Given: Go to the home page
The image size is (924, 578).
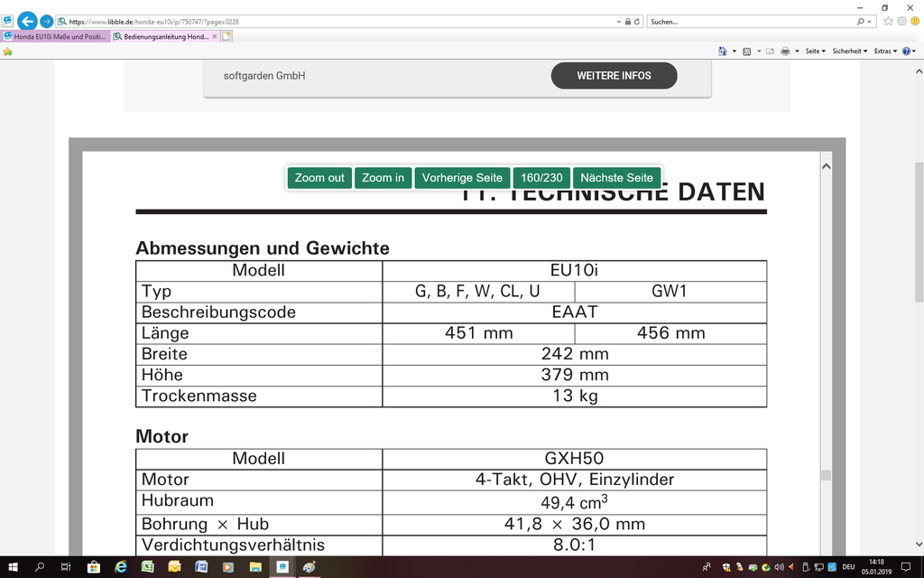Looking at the screenshot, I should pos(723,51).
